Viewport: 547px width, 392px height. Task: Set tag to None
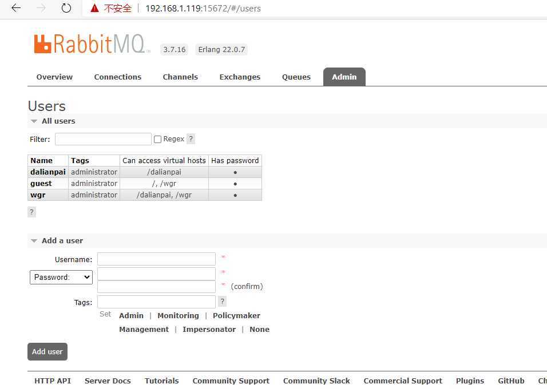pos(260,329)
